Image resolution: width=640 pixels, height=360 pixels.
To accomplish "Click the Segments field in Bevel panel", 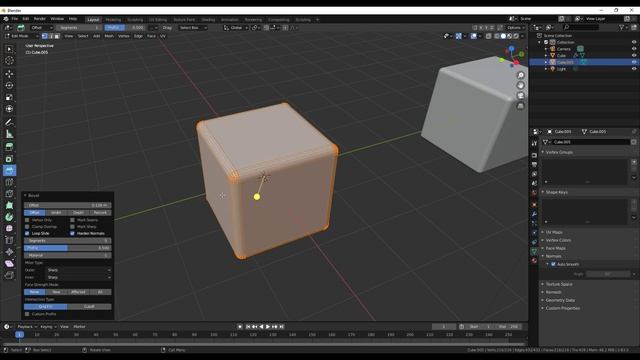I will 68,240.
